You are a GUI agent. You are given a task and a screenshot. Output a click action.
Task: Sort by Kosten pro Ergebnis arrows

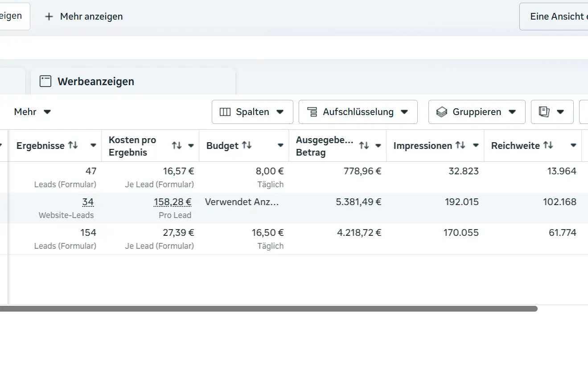coord(177,145)
